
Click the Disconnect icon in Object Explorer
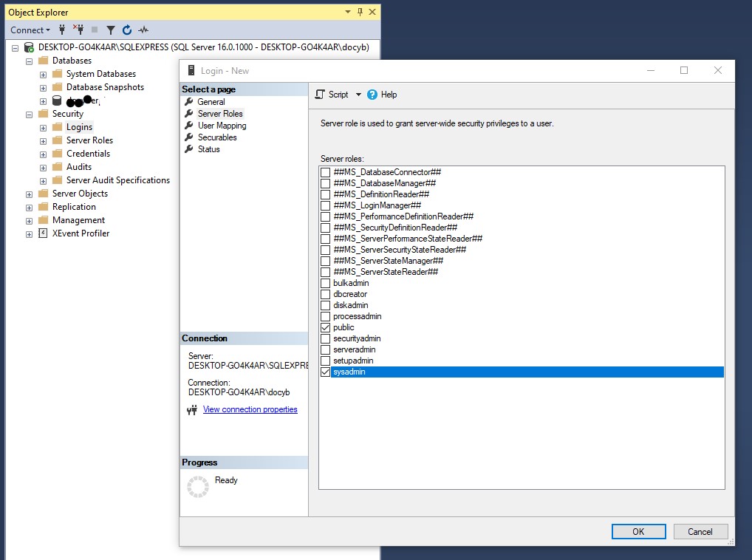pyautogui.click(x=79, y=30)
